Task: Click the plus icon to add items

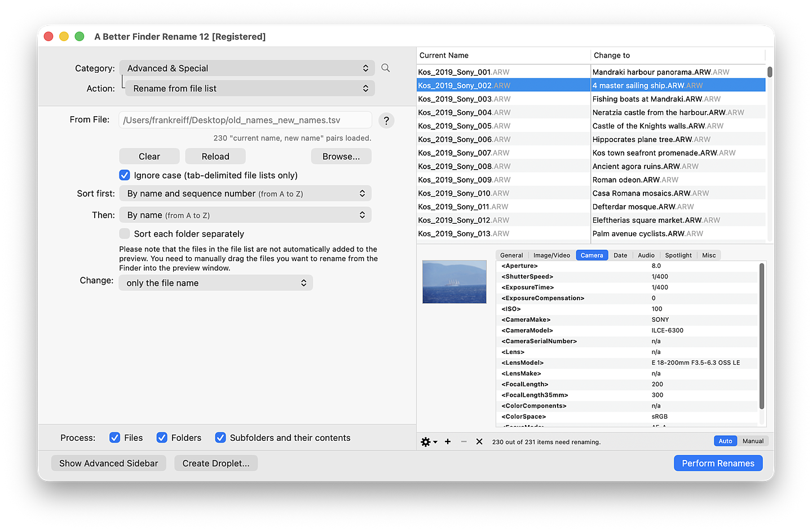Action: tap(448, 442)
